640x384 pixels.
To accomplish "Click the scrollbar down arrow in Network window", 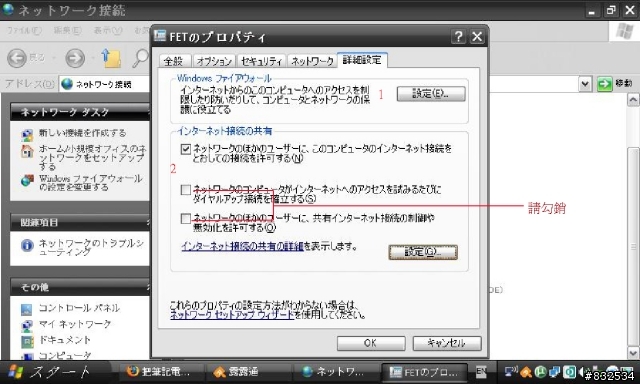I will tap(633, 353).
